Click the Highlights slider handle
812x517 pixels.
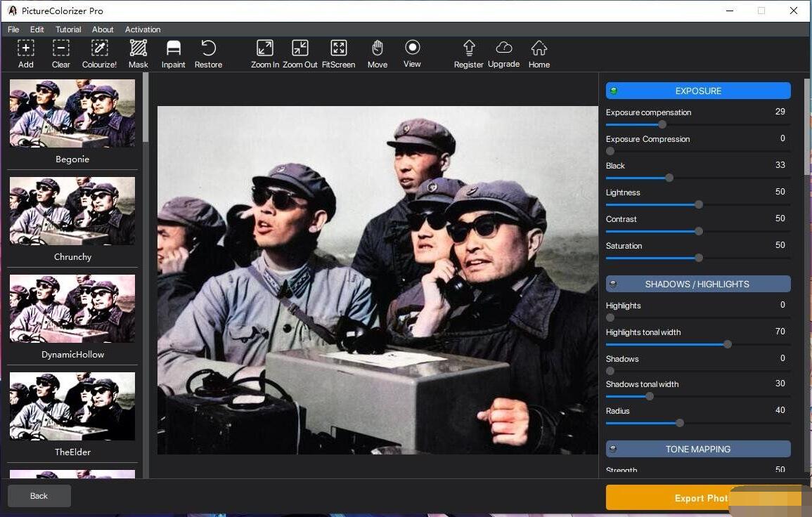(x=610, y=318)
